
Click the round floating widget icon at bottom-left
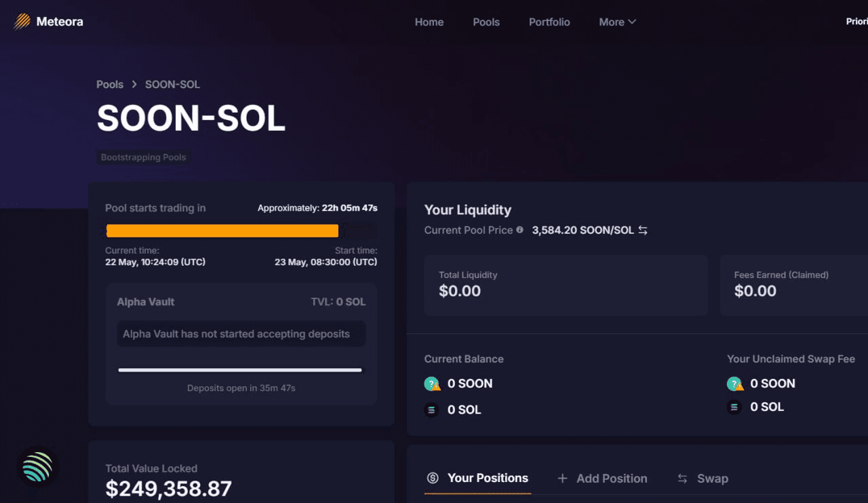pos(37,467)
